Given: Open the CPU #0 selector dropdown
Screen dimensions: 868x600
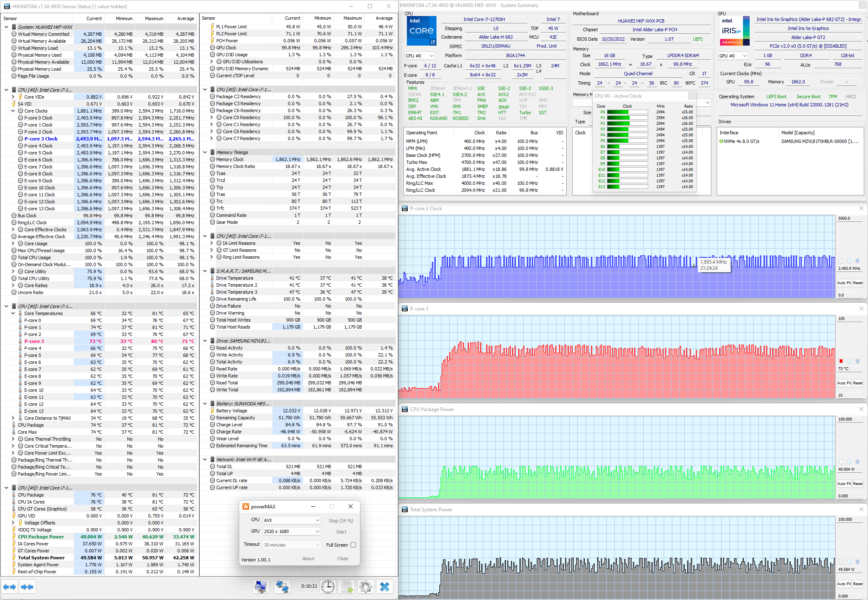Looking at the screenshot, I should click(419, 56).
